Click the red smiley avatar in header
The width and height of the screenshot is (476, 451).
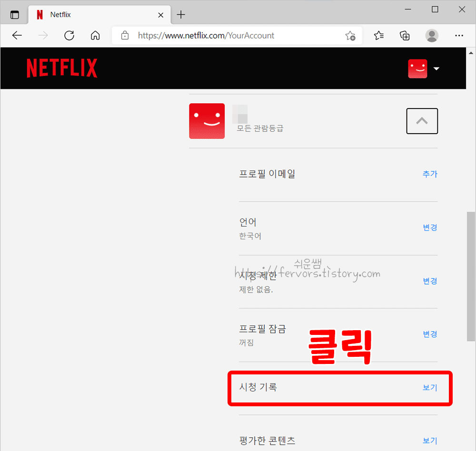coord(417,69)
